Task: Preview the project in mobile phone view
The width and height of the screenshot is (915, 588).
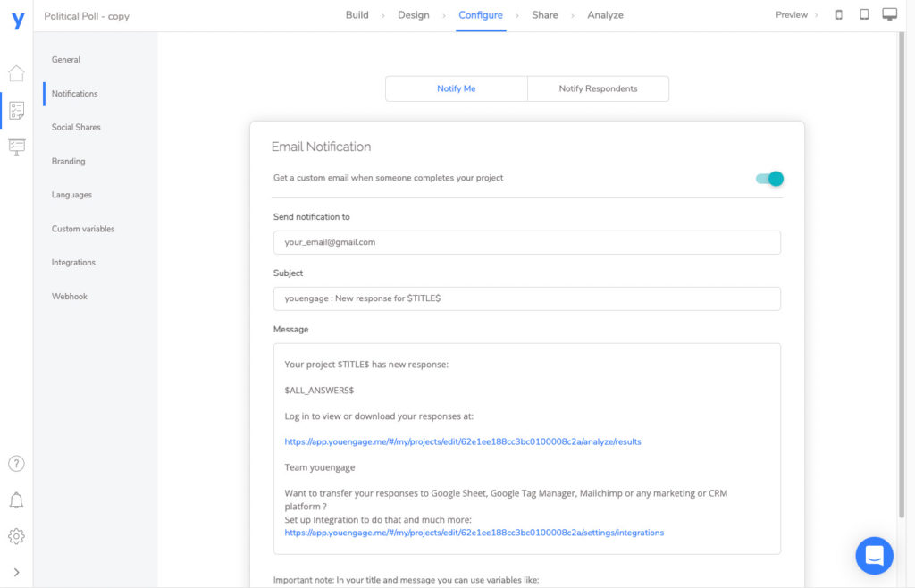Action: coord(836,14)
